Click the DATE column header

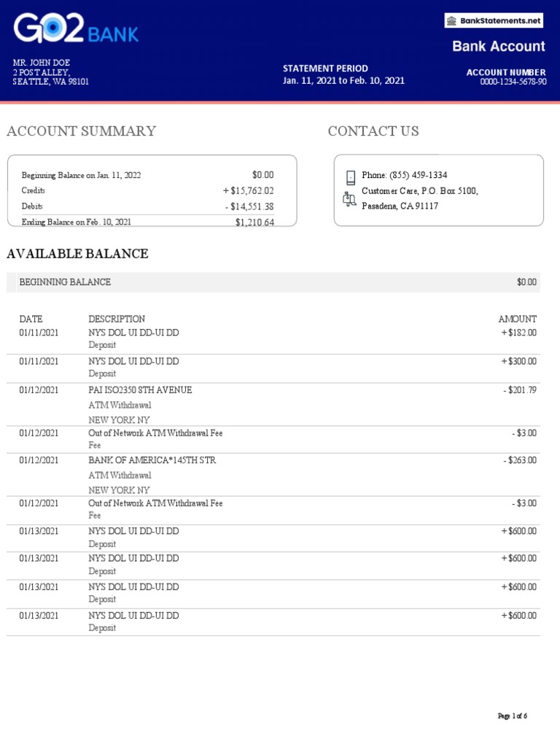(x=31, y=319)
